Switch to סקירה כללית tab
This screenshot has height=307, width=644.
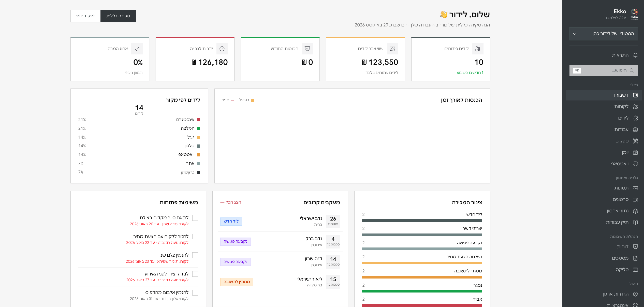pyautogui.click(x=118, y=16)
